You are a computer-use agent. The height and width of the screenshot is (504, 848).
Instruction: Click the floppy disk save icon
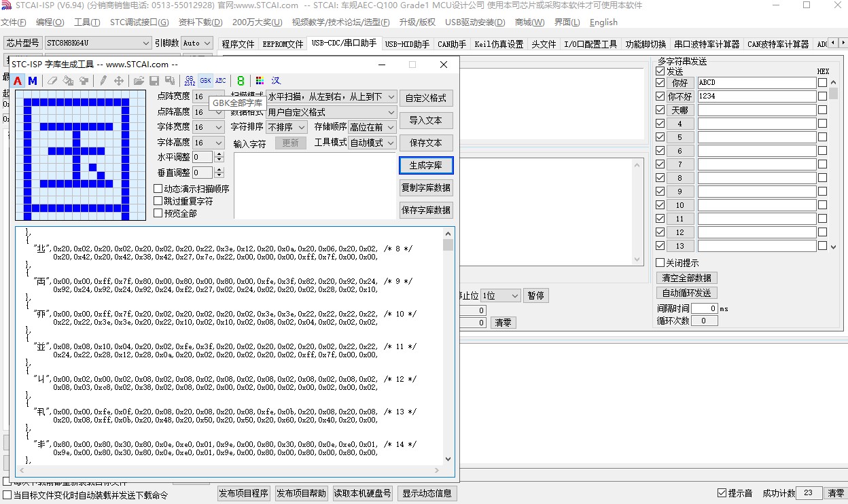154,81
